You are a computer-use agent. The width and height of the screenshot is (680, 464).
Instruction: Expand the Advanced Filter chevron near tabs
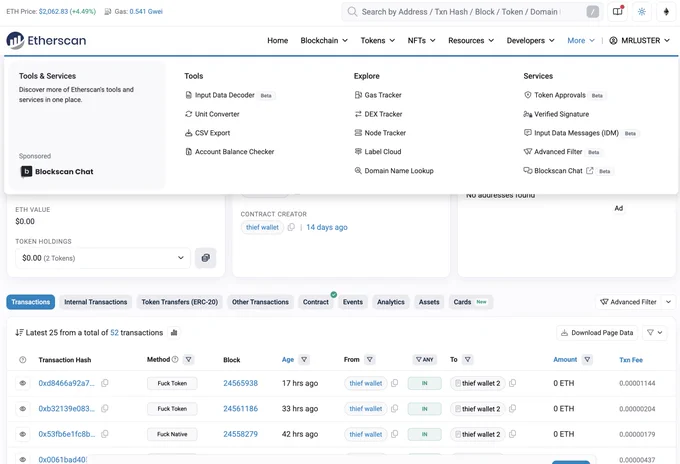668,302
